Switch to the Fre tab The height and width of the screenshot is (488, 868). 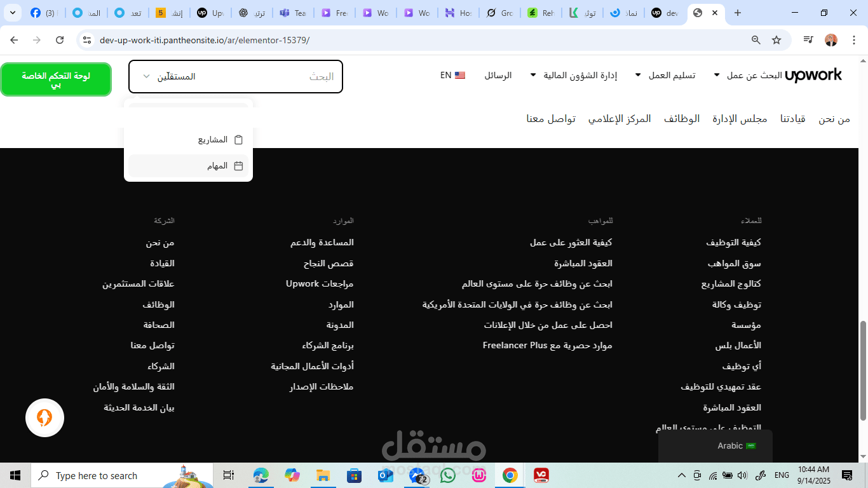coord(334,13)
